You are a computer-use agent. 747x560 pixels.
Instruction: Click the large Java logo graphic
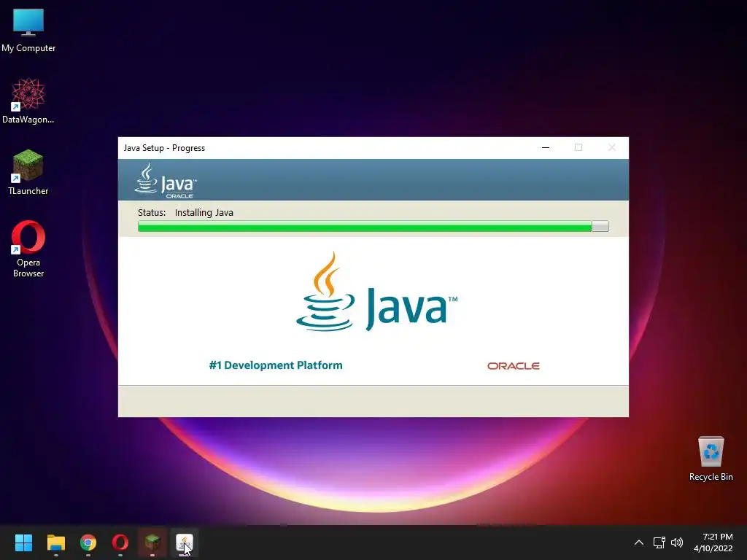coord(377,292)
